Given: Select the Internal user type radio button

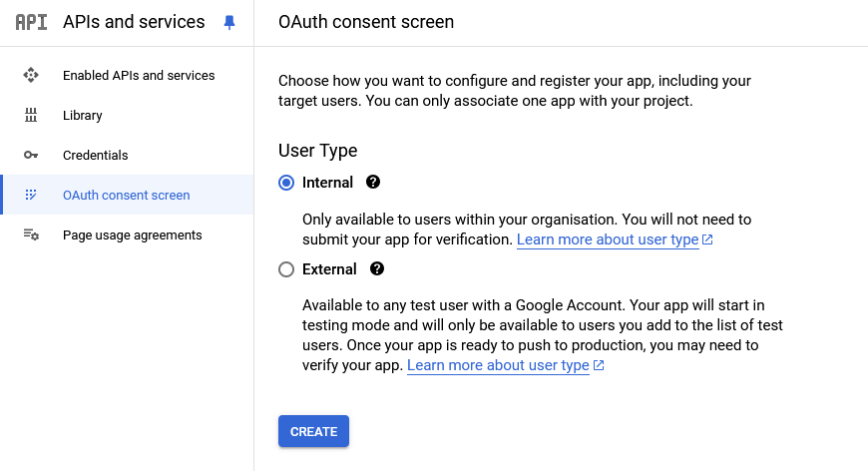Looking at the screenshot, I should [x=287, y=183].
